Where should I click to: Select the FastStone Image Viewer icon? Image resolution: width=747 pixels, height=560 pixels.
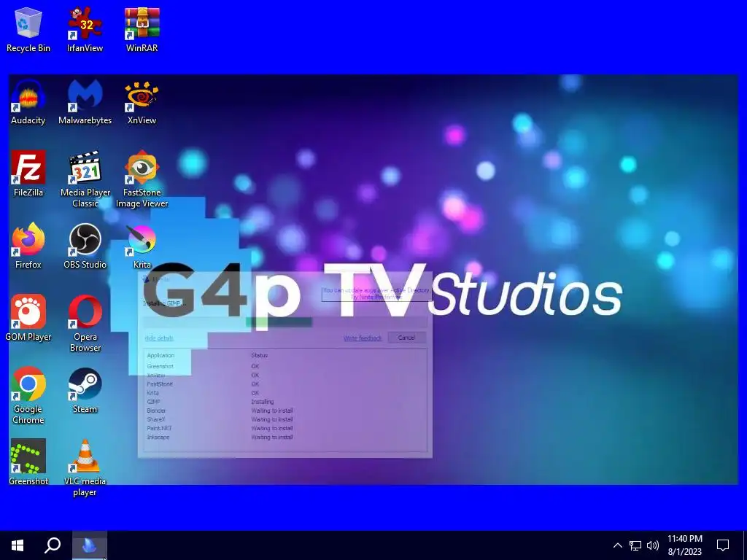[x=142, y=179]
